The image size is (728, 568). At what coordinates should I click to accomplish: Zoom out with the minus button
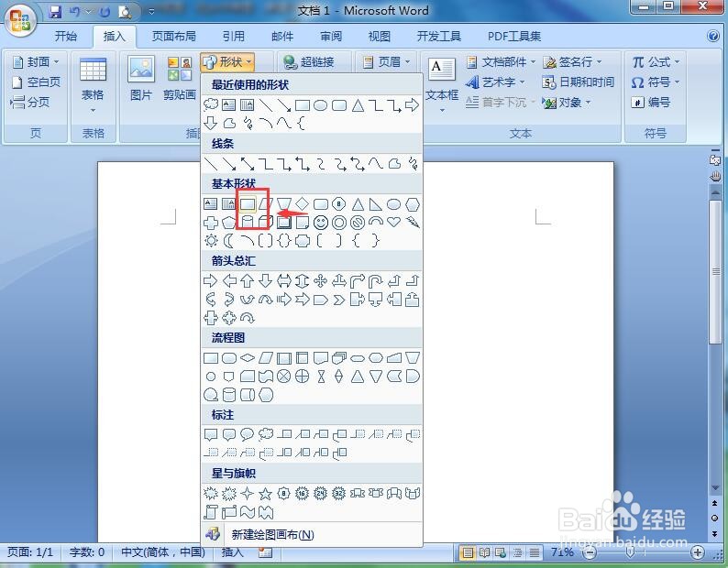point(590,552)
